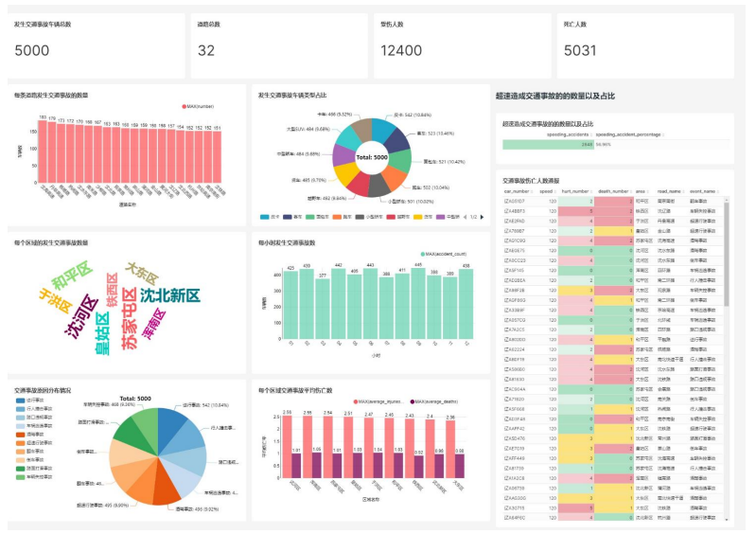Go to next page of vehicle type legend

482,215
